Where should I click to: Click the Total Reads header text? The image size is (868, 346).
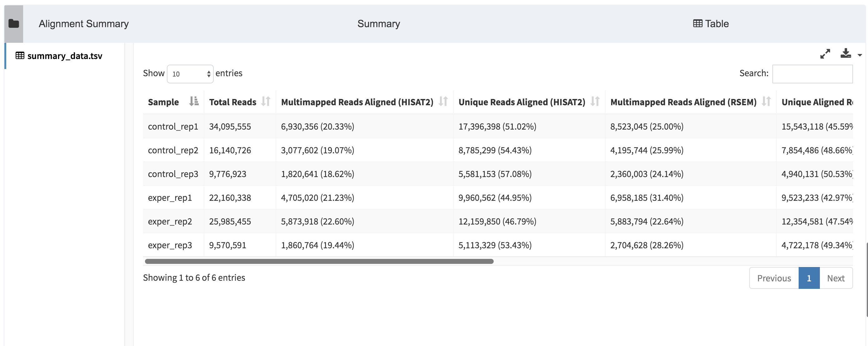pos(232,102)
